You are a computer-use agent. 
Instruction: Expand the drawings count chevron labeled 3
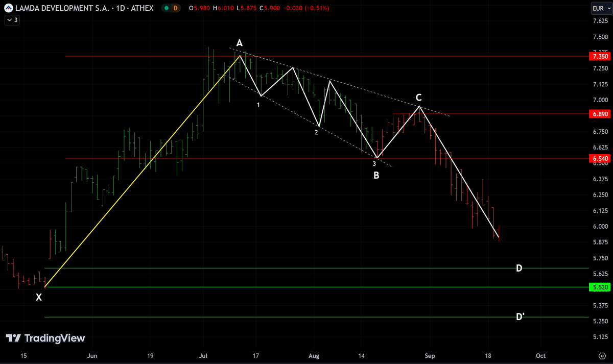click(11, 20)
